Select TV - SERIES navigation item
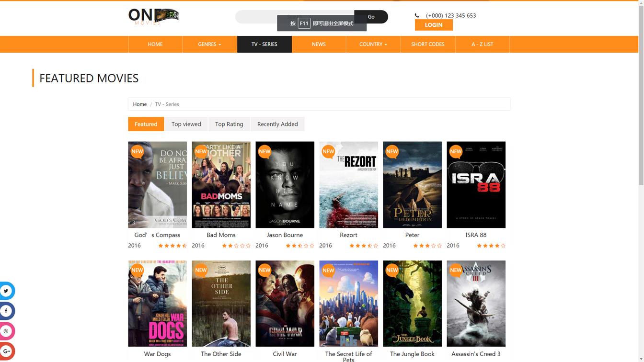The image size is (644, 362). (264, 44)
